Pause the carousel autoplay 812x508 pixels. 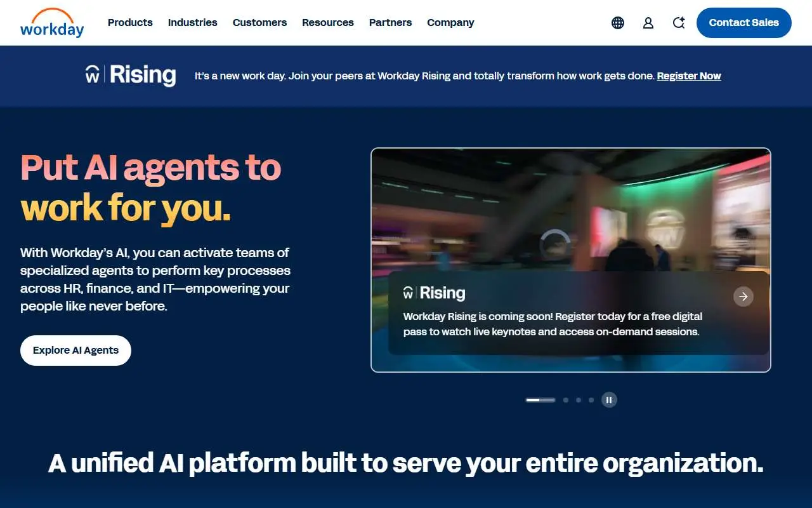tap(609, 400)
